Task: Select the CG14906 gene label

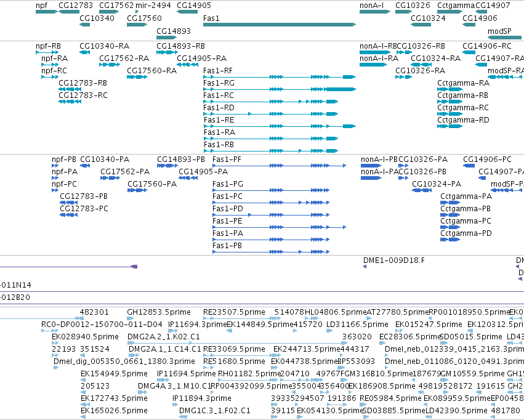Action: pyautogui.click(x=480, y=18)
